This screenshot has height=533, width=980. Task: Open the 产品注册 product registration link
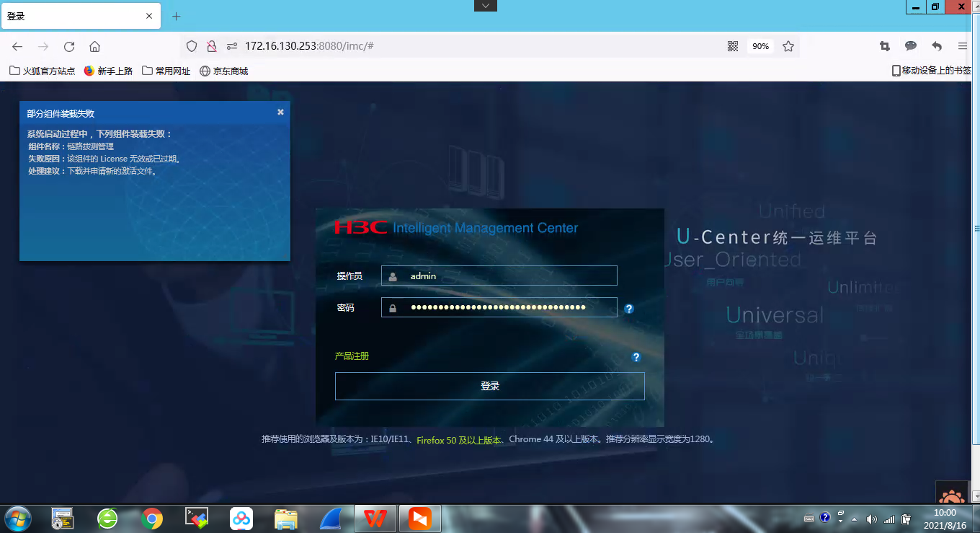352,356
